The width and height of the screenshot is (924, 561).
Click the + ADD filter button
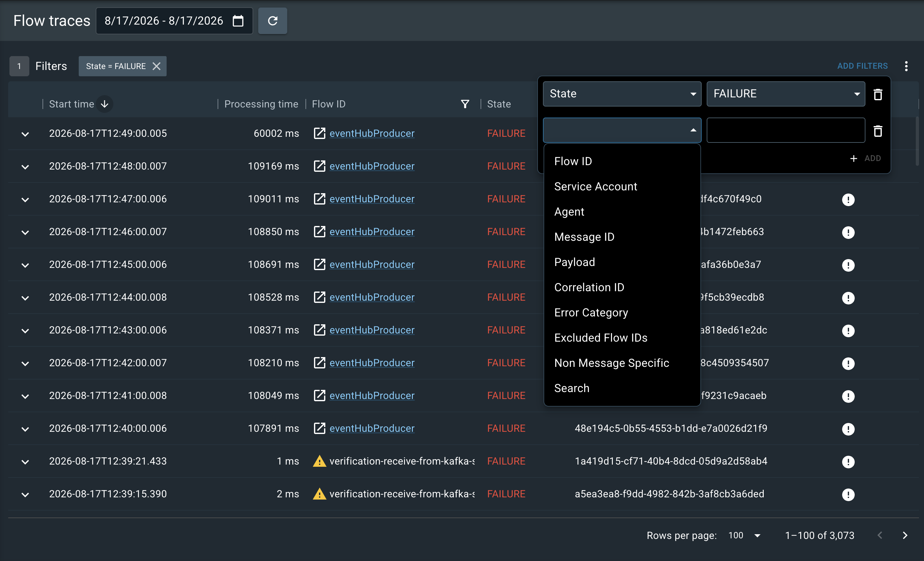point(865,158)
